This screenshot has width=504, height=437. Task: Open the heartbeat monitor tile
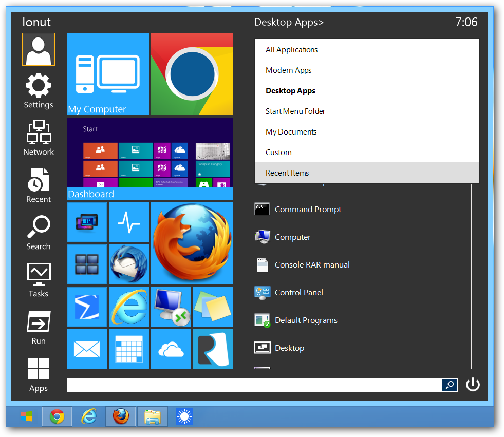[129, 222]
